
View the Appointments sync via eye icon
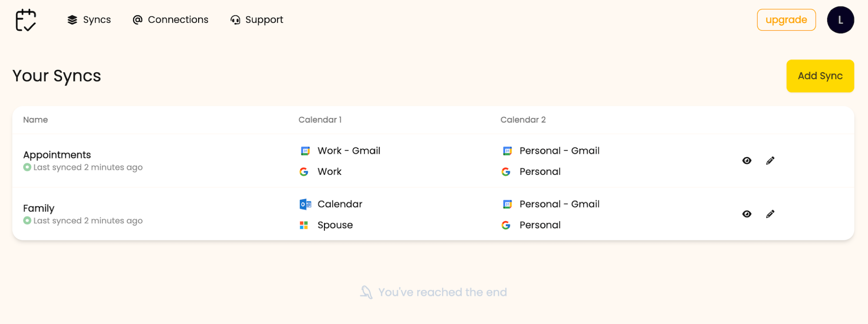[x=747, y=161]
